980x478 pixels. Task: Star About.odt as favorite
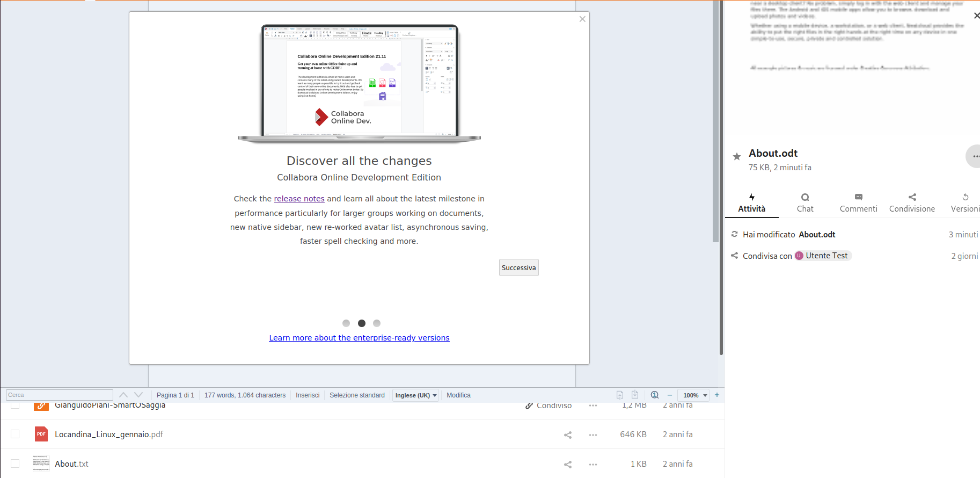pos(737,156)
